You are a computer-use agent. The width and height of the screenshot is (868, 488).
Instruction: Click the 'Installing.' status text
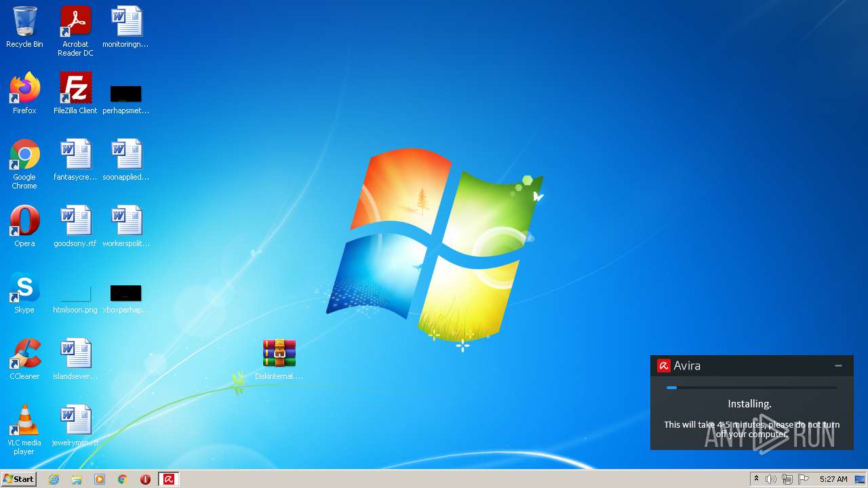[750, 404]
